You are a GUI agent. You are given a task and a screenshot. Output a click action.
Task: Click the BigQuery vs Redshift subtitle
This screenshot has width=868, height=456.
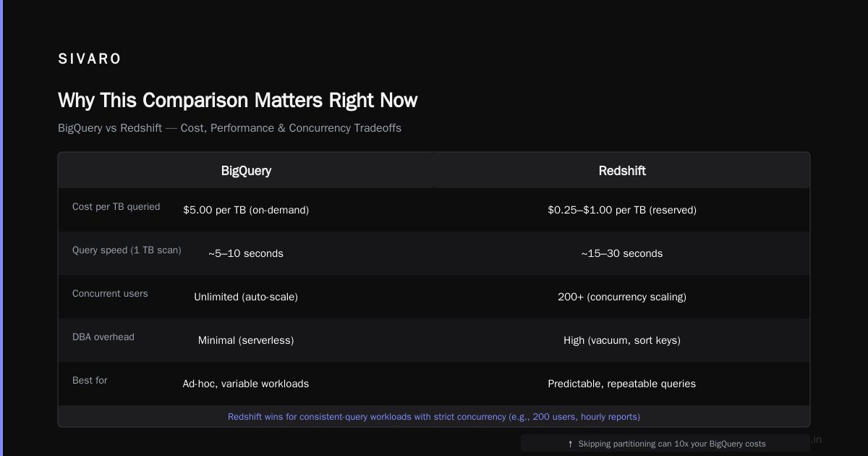(229, 128)
